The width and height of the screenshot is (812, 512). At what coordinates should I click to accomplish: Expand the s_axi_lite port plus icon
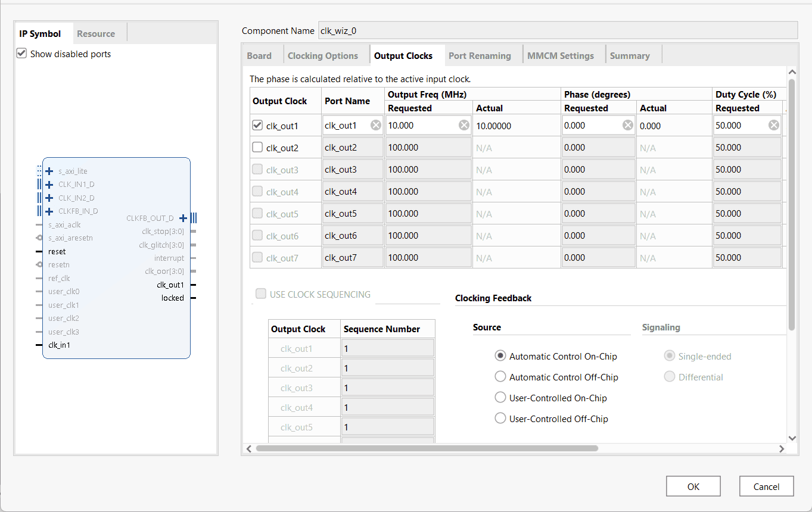click(49, 171)
